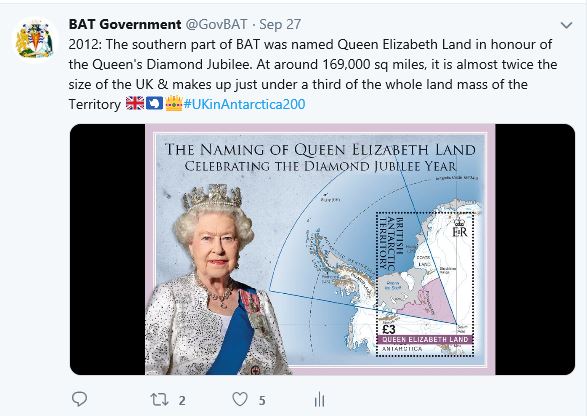The image size is (587, 416).
Task: Click the crown emoji in the tweet
Action: pos(173,103)
